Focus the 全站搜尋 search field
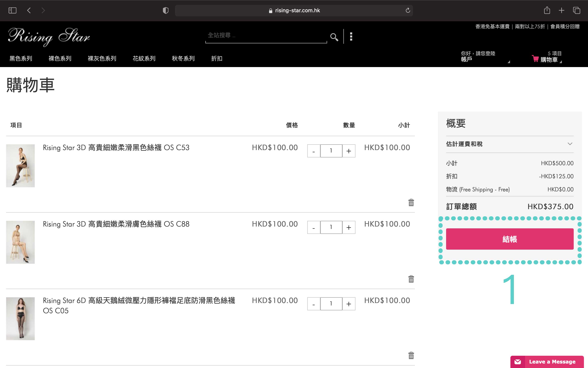 pos(266,36)
